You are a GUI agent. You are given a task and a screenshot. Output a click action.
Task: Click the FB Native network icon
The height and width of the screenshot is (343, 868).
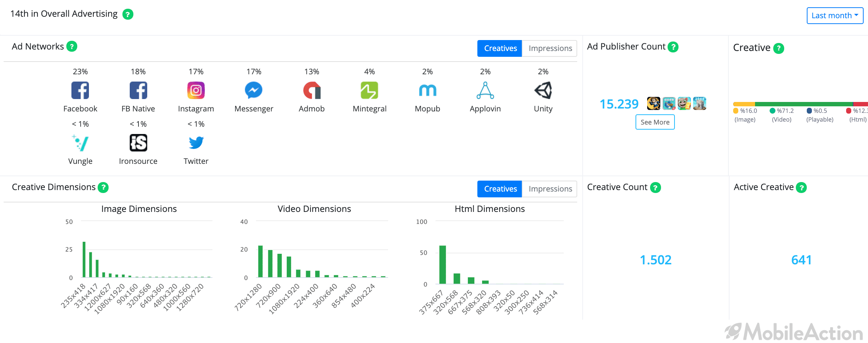tap(138, 90)
